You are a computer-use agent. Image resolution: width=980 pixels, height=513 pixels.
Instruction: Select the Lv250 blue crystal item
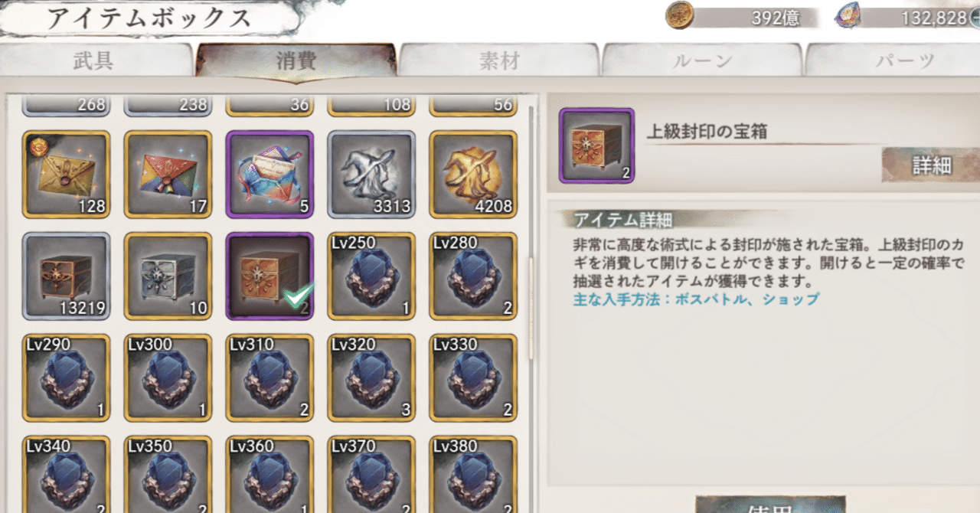(x=371, y=276)
